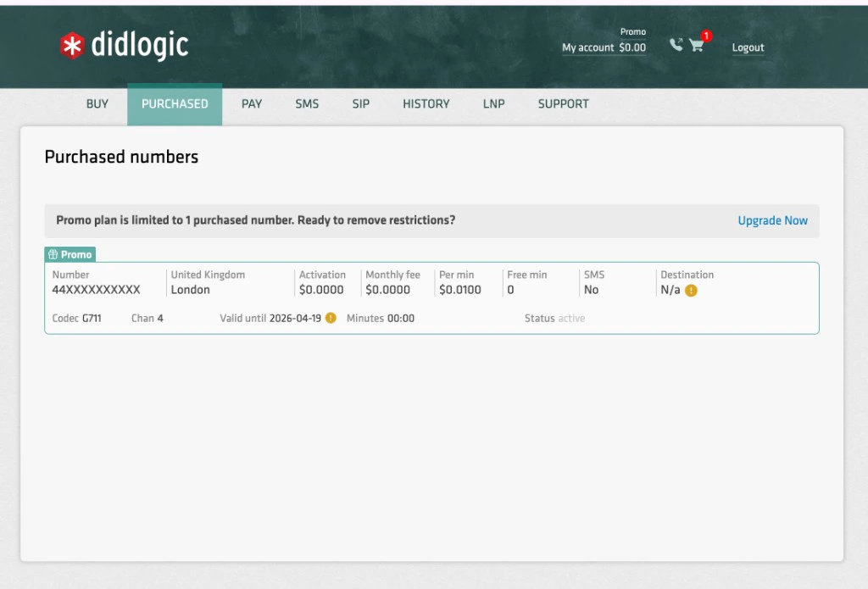Switch to the BUY tab

point(97,103)
